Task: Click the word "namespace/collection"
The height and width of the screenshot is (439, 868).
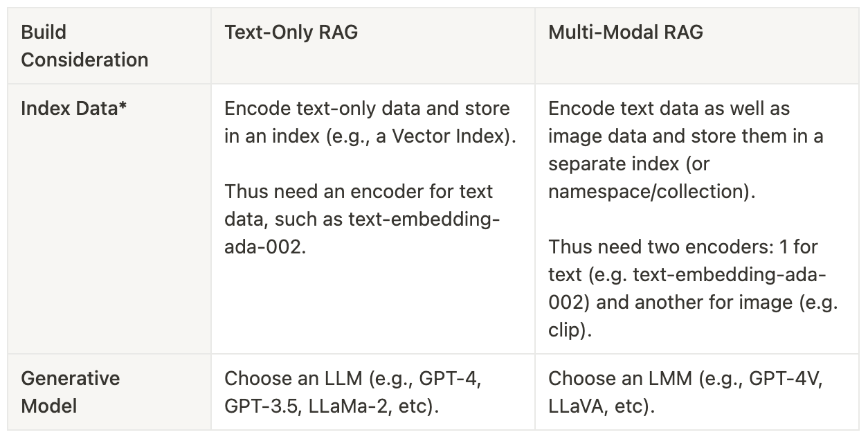Action: click(x=648, y=191)
